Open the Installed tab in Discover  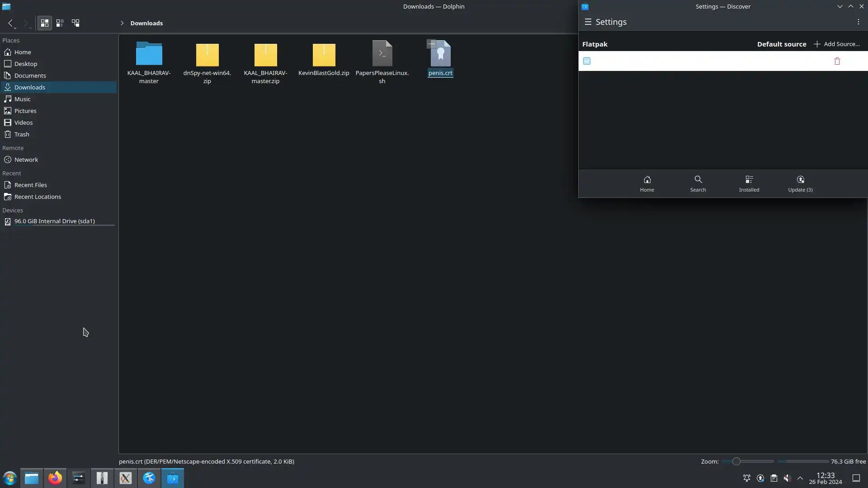point(749,183)
